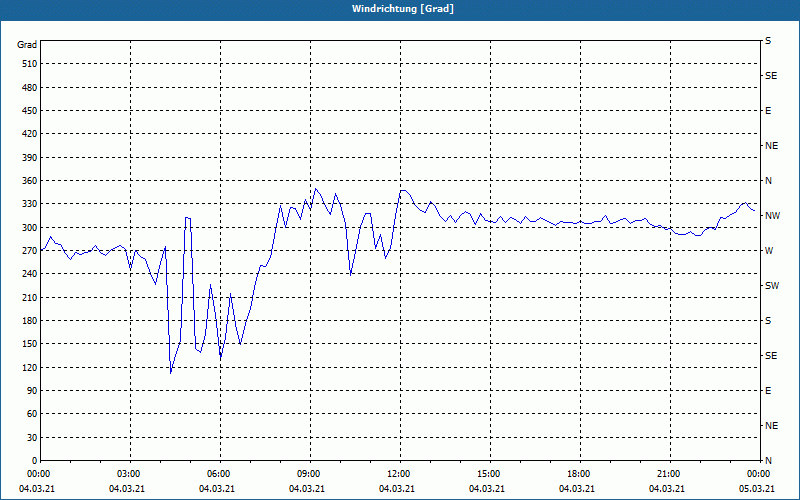Select the 390 y-axis tick label
The width and height of the screenshot is (800, 500).
tap(30, 158)
